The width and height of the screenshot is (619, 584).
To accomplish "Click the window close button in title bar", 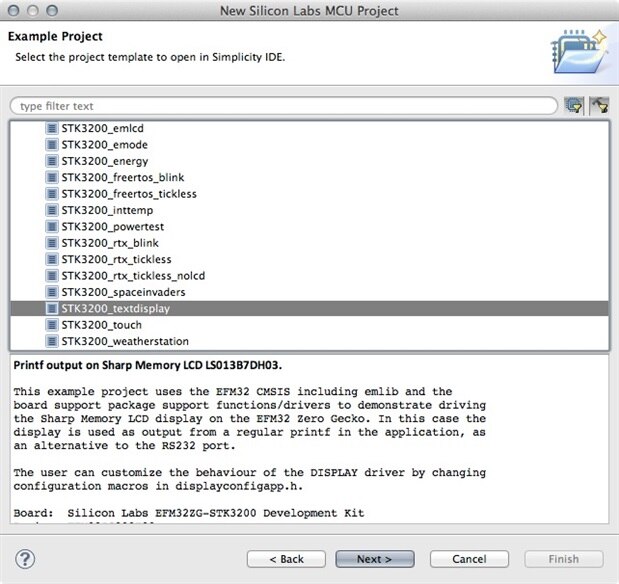I will tap(13, 11).
